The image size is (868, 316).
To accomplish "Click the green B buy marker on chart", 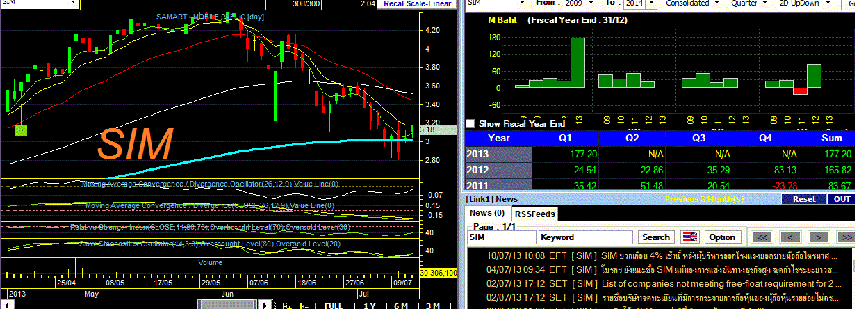I will tap(21, 129).
